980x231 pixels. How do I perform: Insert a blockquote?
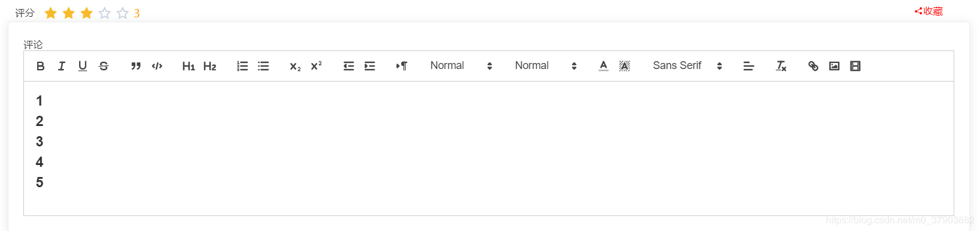click(136, 66)
